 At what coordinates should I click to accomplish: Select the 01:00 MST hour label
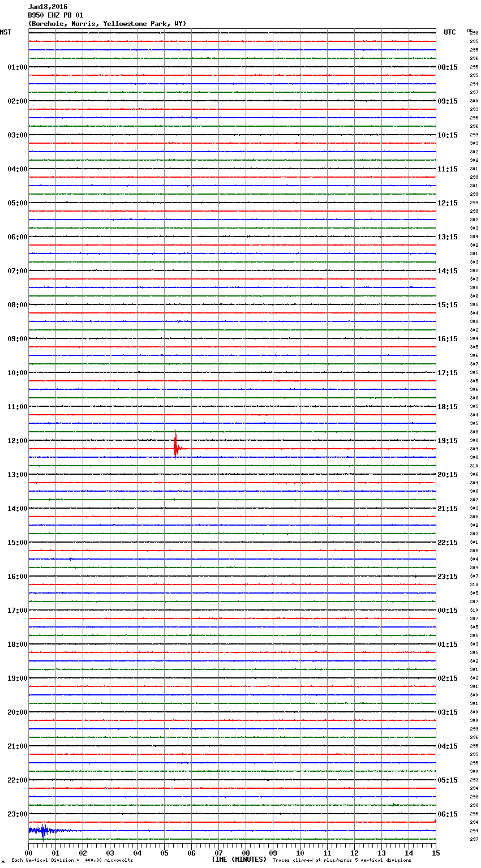(x=18, y=67)
